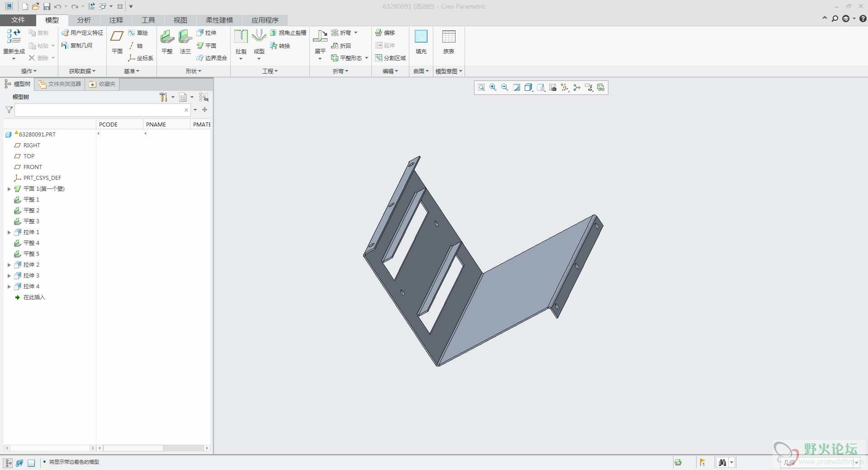Viewport: 868px width, 470px height.
Task: Click Zoom Out in the graphics toolbar
Action: pyautogui.click(x=505, y=88)
